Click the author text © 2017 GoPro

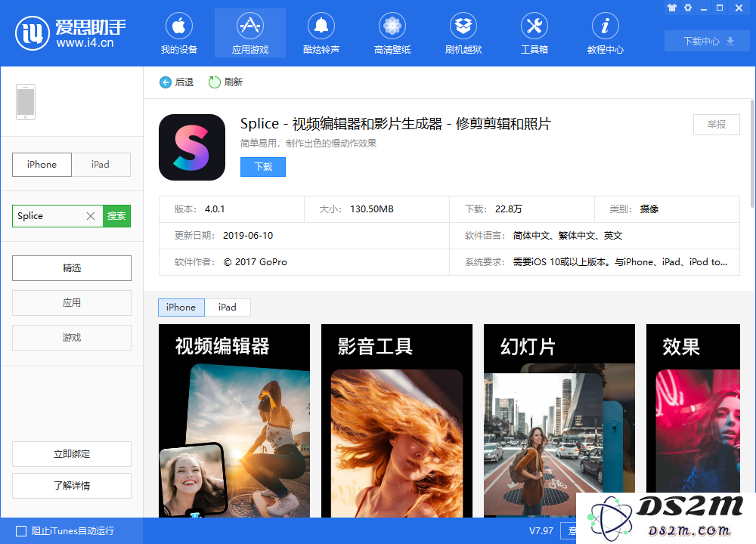(255, 262)
